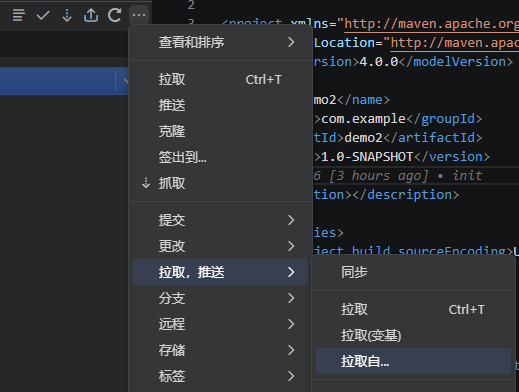The image size is (519, 392).
Task: Open the 分支 submenu
Action: click(220, 298)
